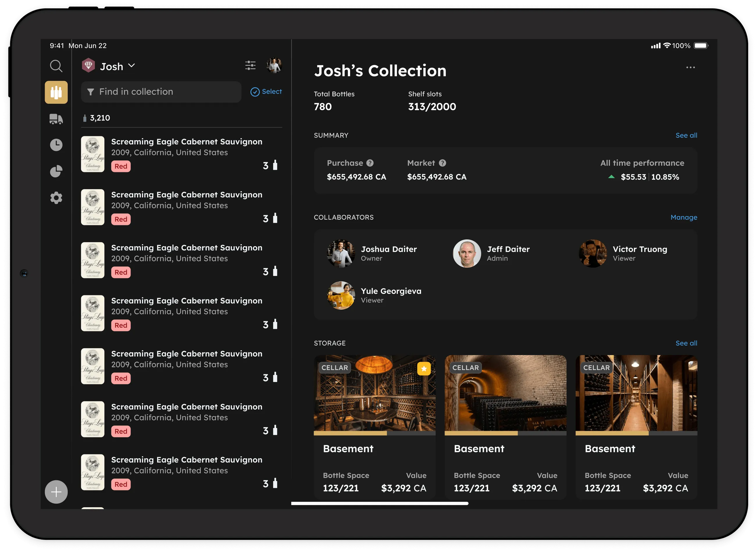
Task: Open the delivery truck section
Action: (56, 119)
